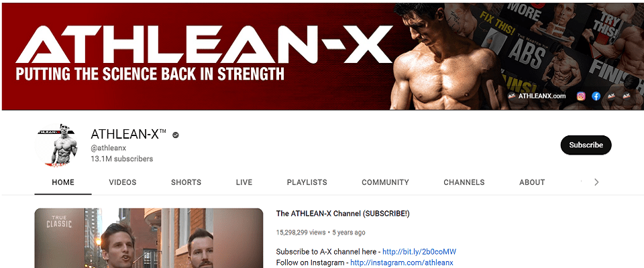The width and height of the screenshot is (644, 268).
Task: Open the COMMUNITY tab
Action: (385, 182)
